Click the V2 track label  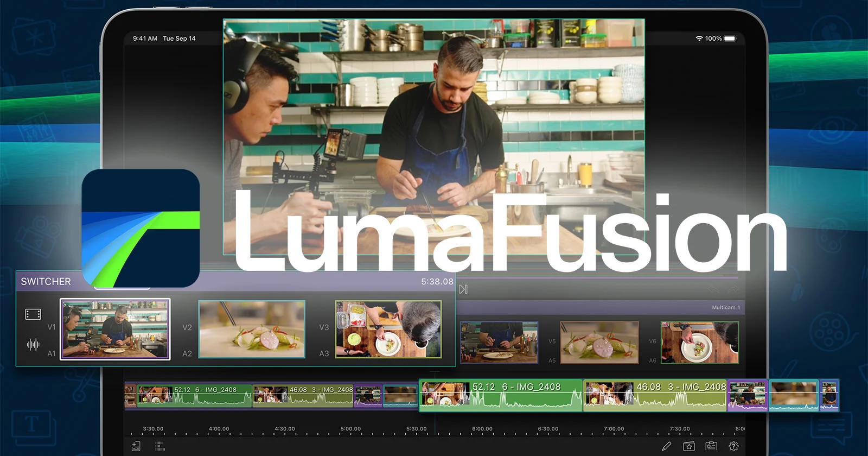(x=187, y=327)
